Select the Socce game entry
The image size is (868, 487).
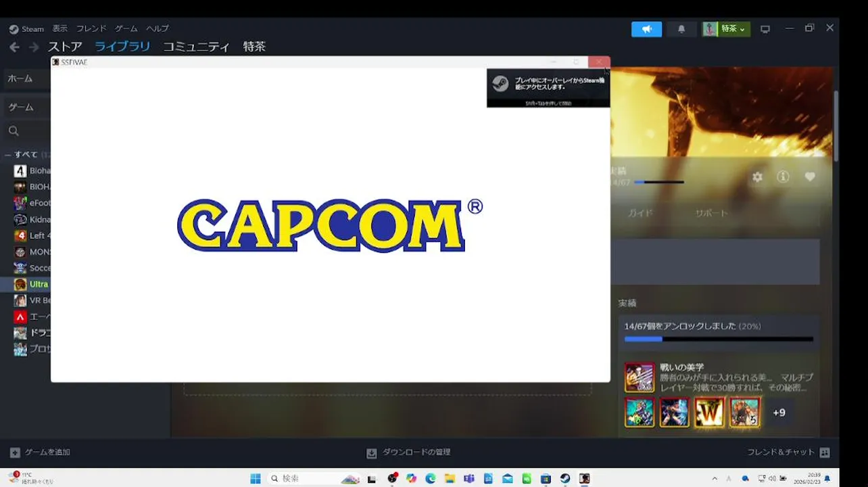(x=32, y=268)
